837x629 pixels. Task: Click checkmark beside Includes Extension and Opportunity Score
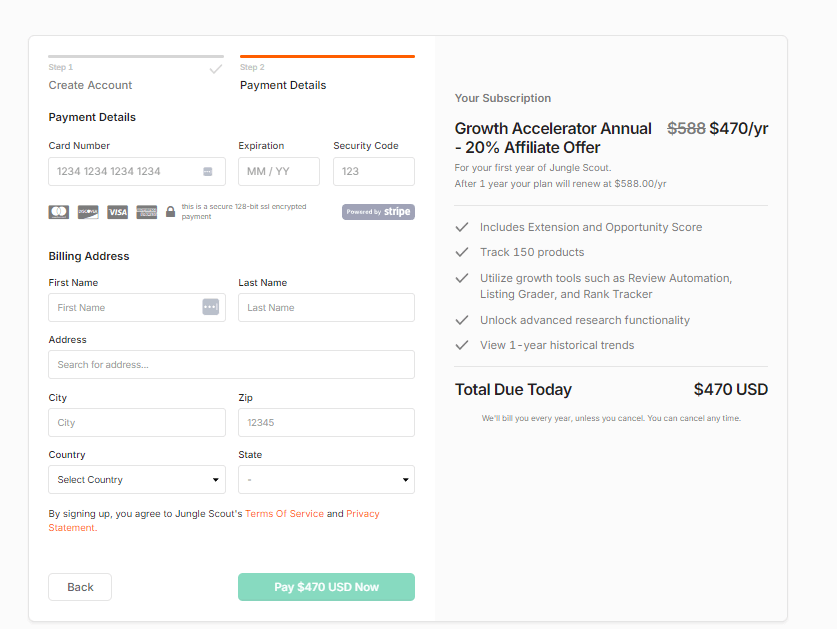click(x=462, y=227)
